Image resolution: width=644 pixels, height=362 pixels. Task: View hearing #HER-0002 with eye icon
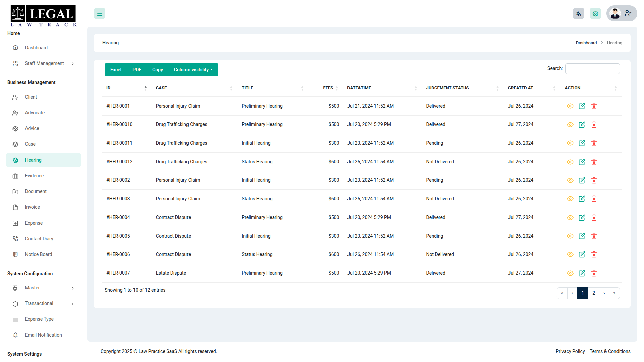pos(570,180)
